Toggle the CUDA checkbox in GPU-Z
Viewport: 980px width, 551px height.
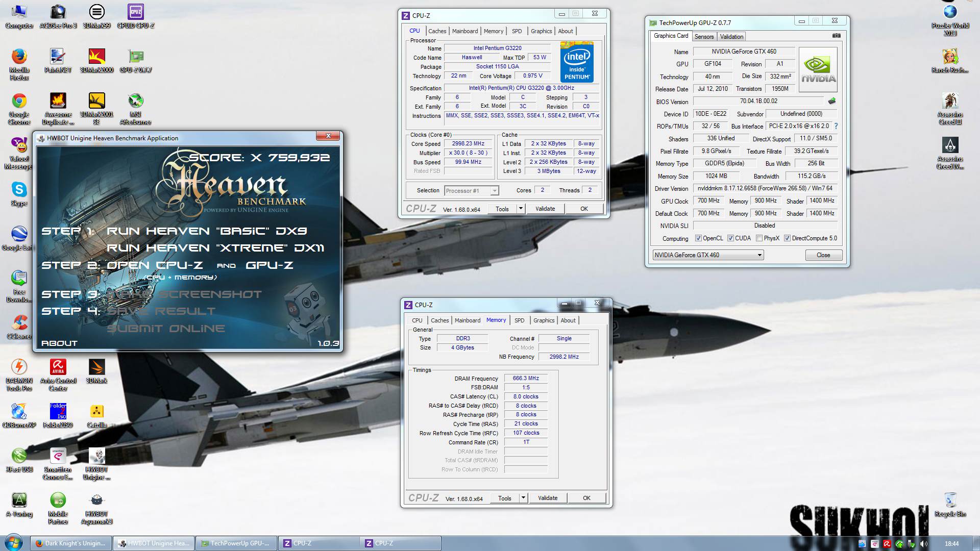730,238
